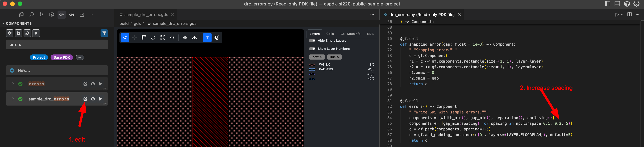Click the WG 3/0 layer swatch
644x147 pixels.
[x=312, y=65]
